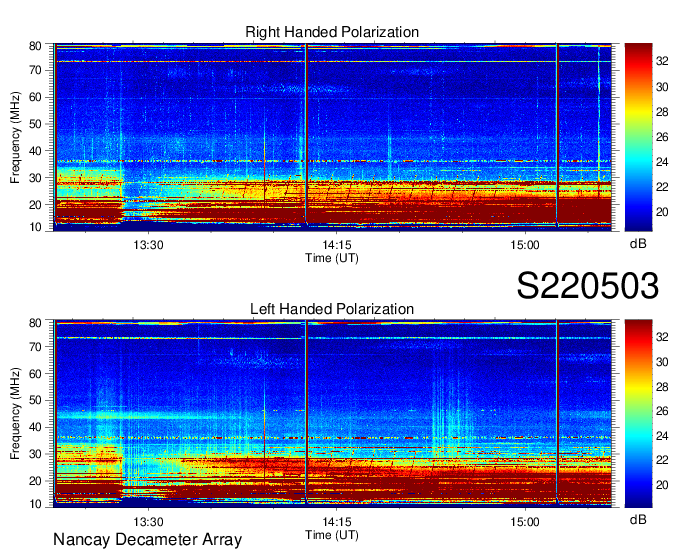680x552 pixels.
Task: Click the dB color bar beside left-handed plot
Action: click(638, 413)
